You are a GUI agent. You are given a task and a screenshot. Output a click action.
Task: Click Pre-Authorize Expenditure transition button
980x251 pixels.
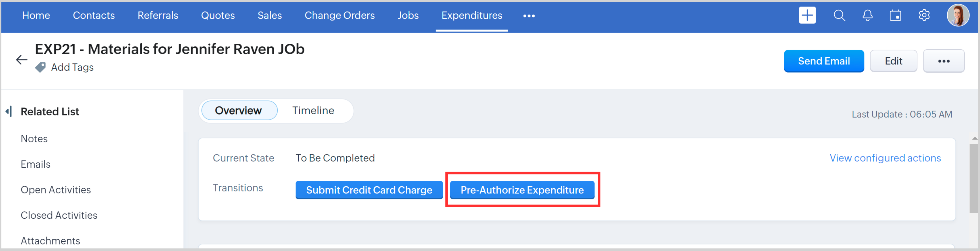(x=522, y=190)
